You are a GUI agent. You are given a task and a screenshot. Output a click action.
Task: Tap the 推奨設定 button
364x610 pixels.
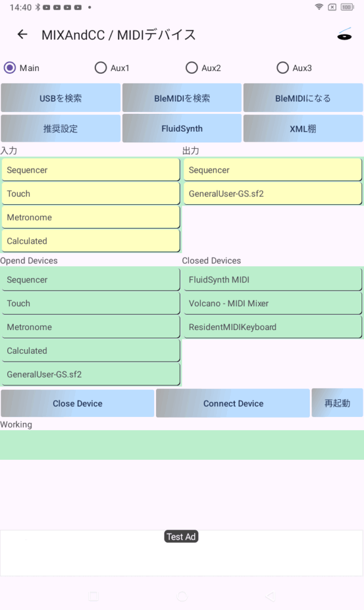60,129
